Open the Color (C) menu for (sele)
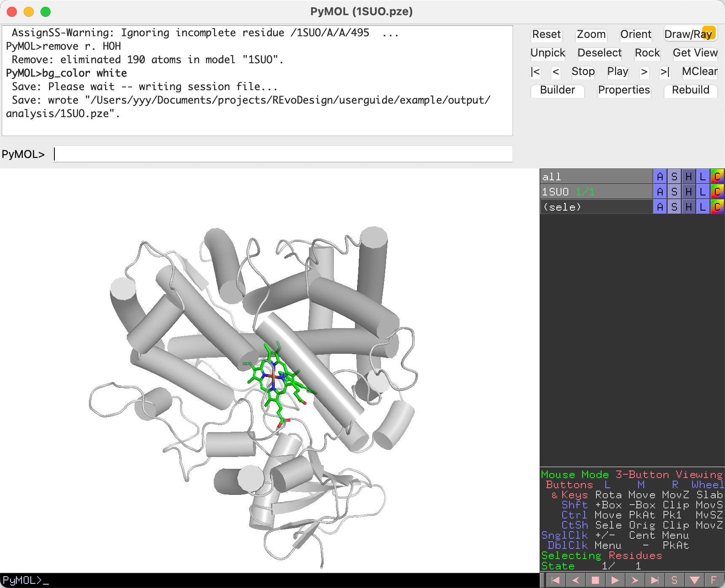This screenshot has width=725, height=588. pyautogui.click(x=717, y=207)
